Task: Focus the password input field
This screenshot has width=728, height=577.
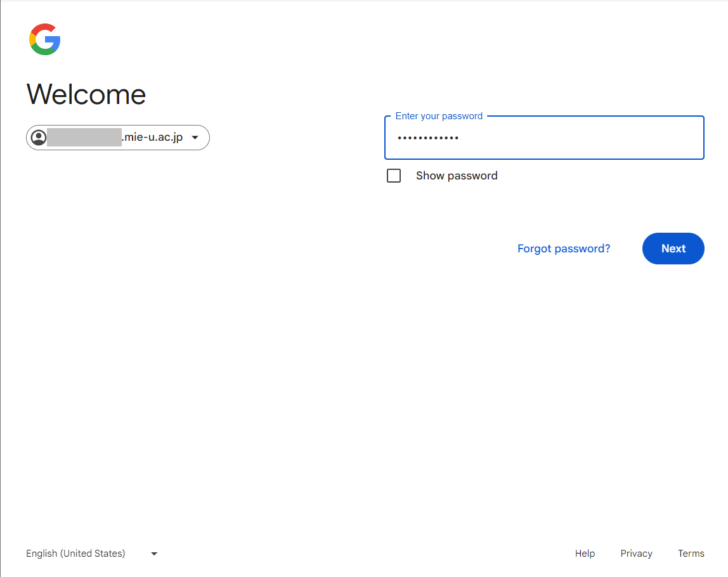Action: click(544, 138)
